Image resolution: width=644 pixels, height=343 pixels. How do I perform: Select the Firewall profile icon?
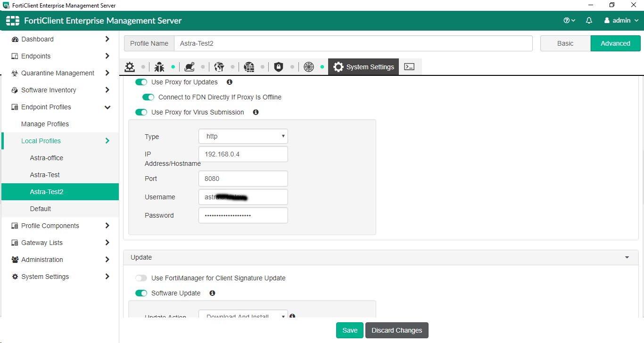pos(249,66)
